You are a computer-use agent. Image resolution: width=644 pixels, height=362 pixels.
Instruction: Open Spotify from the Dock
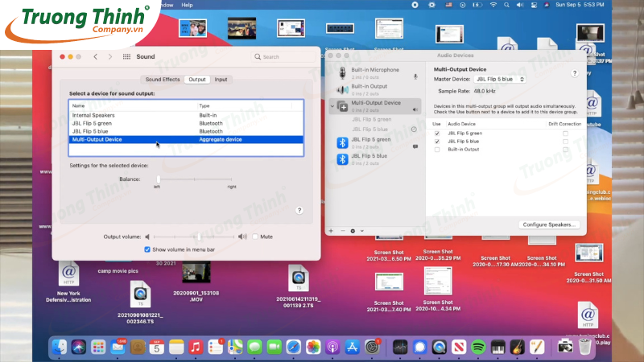[478, 348]
